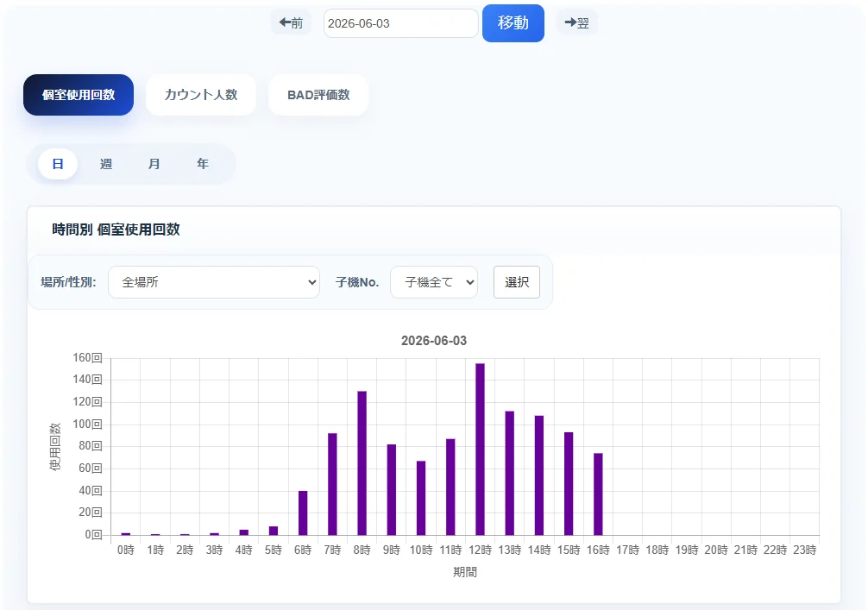
Task: Switch to the カウント人数 tab
Action: pyautogui.click(x=201, y=95)
